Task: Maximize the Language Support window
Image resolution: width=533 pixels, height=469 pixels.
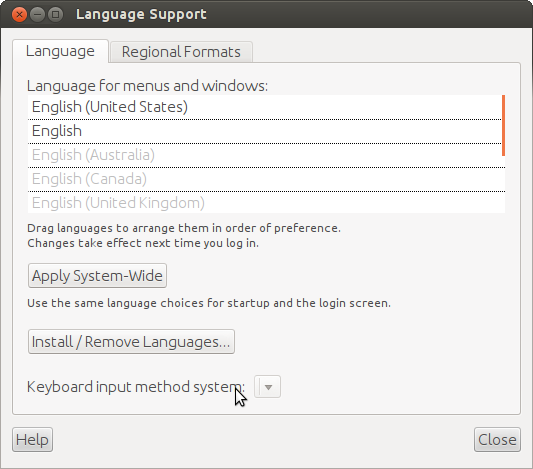Action: [55, 15]
